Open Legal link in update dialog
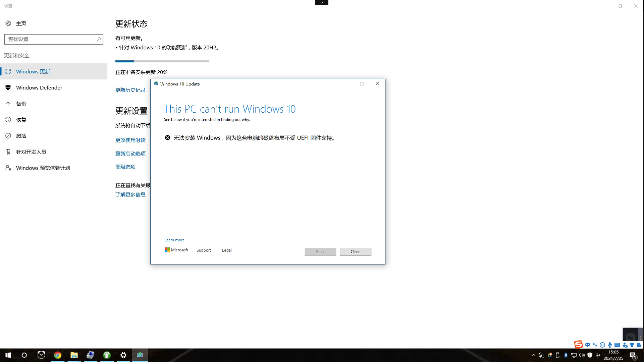 [227, 250]
